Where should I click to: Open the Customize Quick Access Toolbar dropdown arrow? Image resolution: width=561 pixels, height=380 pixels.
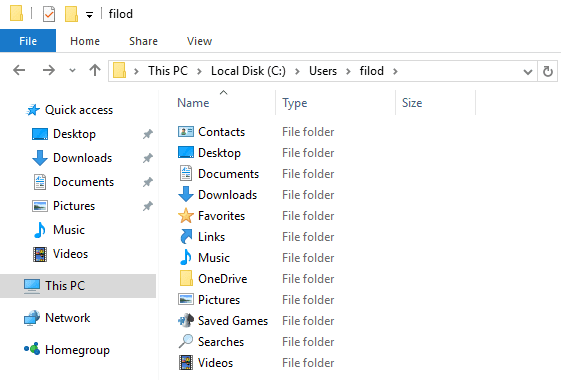89,15
